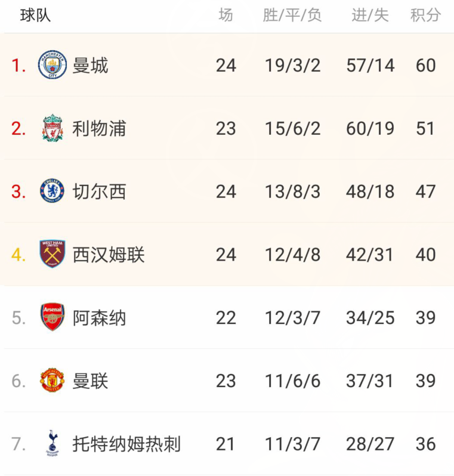Open team name 阿森纳
Viewport: 454px width, 476px height.
pyautogui.click(x=99, y=318)
